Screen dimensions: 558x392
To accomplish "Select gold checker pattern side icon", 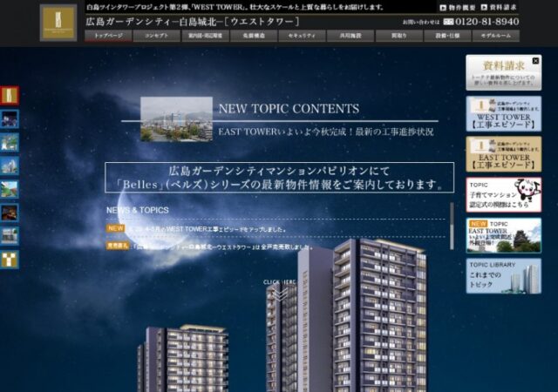I will click(x=10, y=260).
